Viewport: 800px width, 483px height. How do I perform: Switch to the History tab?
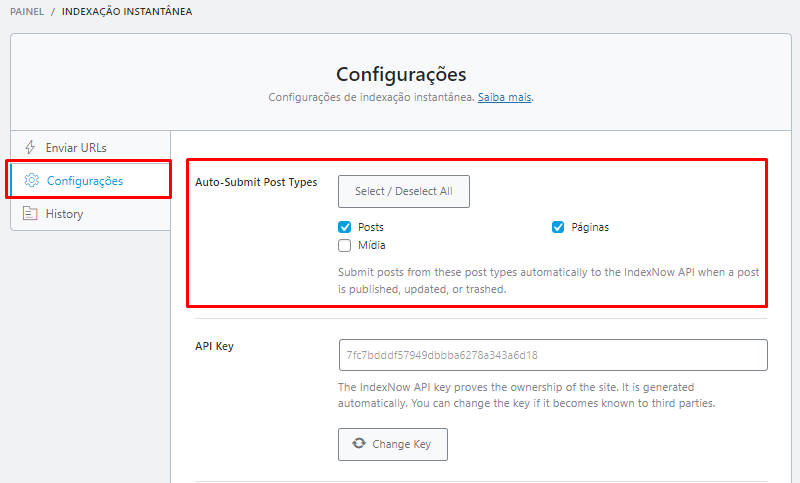point(64,214)
